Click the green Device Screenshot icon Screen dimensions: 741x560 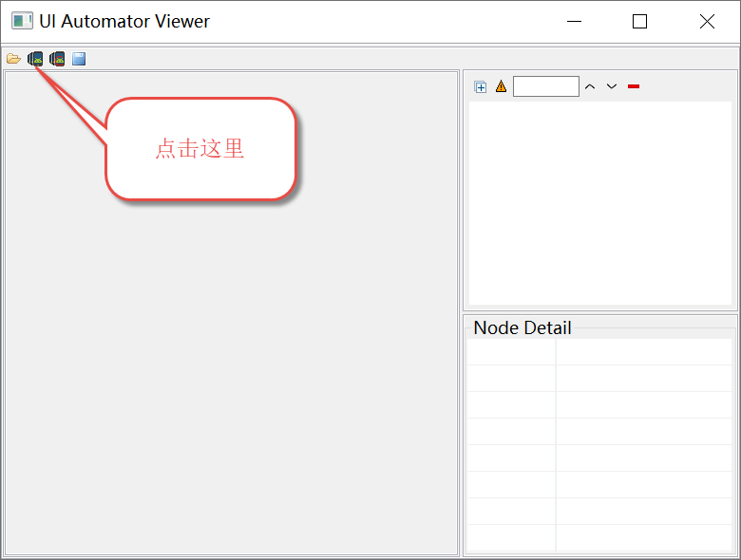click(36, 59)
